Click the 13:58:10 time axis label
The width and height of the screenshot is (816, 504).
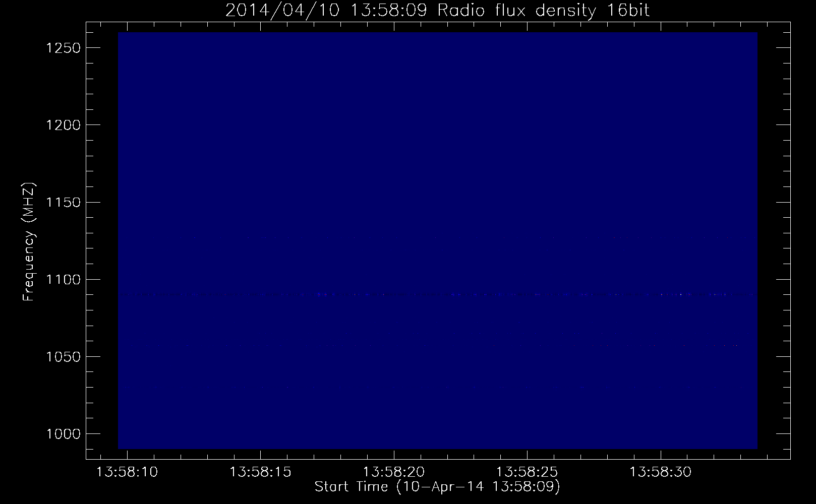(x=128, y=473)
